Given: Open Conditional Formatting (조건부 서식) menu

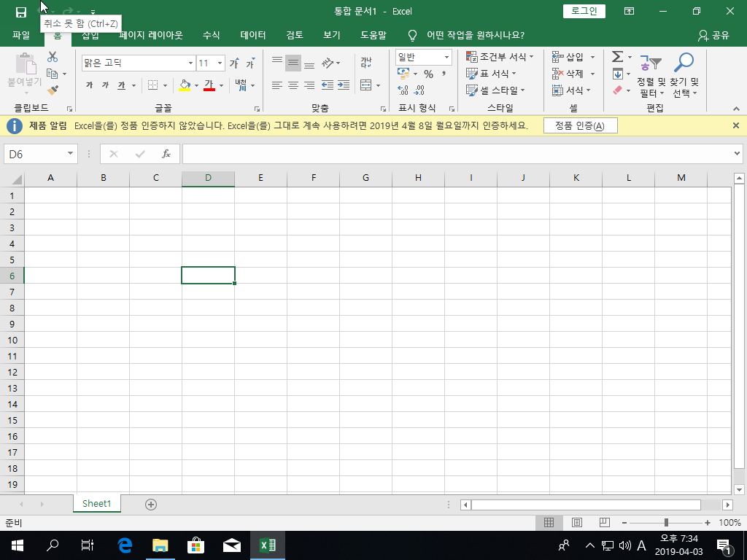Looking at the screenshot, I should [x=500, y=57].
